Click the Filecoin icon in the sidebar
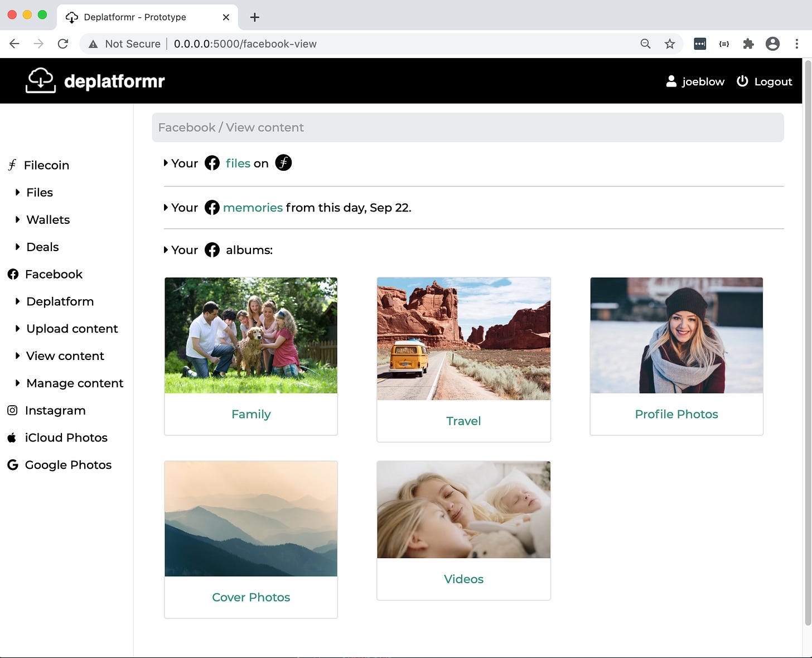This screenshot has height=658, width=812. tap(12, 165)
